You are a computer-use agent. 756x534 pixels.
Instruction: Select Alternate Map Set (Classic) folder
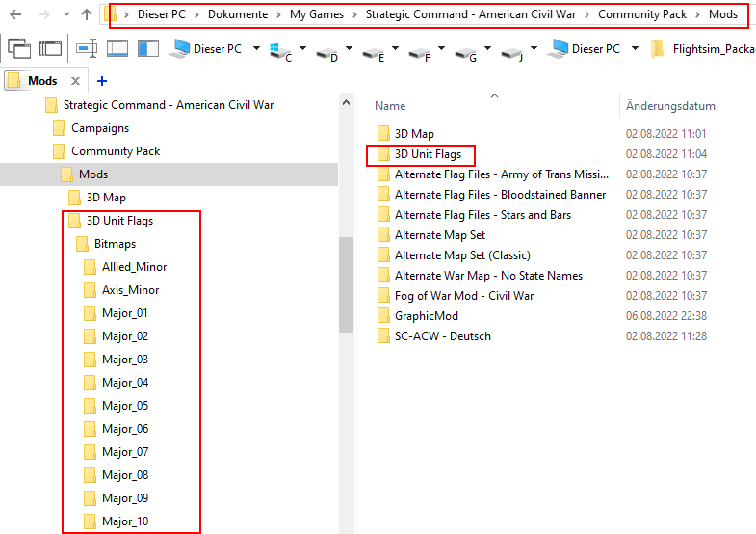point(454,255)
